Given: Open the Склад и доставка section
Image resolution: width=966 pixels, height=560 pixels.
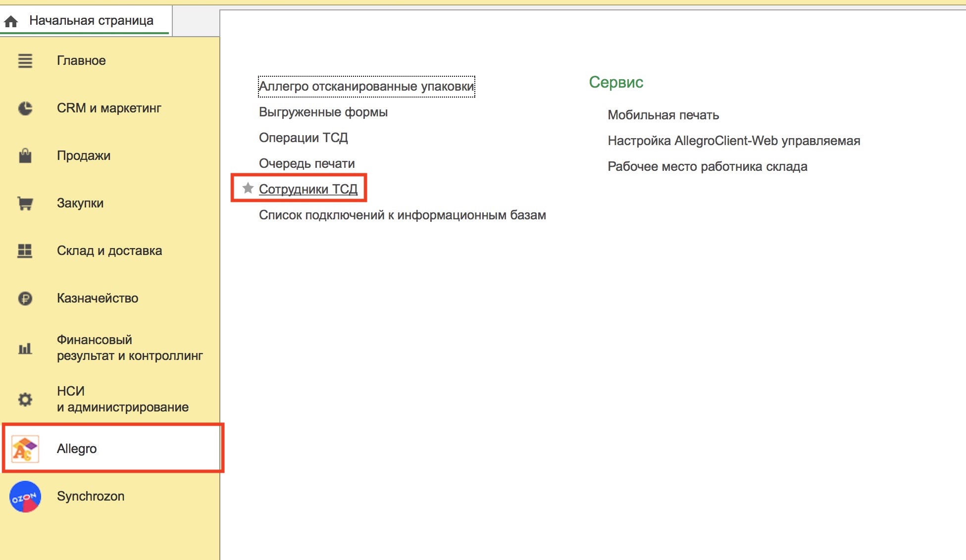Looking at the screenshot, I should pyautogui.click(x=109, y=251).
